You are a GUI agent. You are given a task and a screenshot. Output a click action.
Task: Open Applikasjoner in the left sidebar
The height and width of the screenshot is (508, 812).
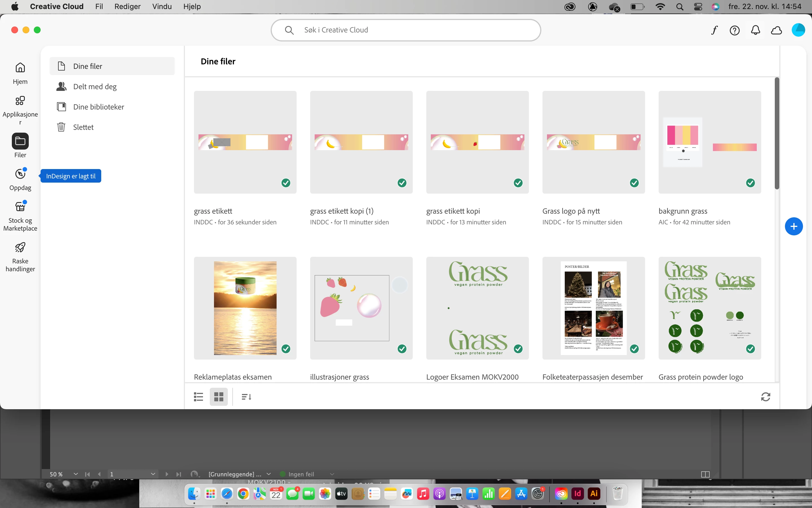(20, 110)
